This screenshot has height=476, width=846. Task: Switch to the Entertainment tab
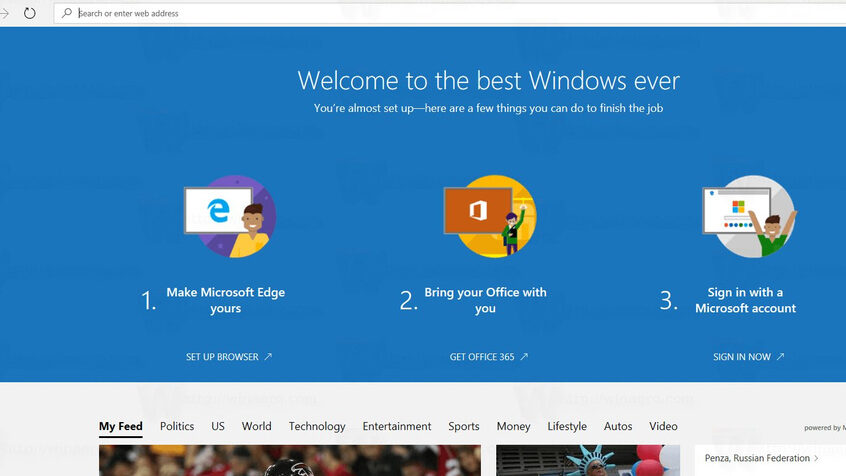(x=397, y=426)
